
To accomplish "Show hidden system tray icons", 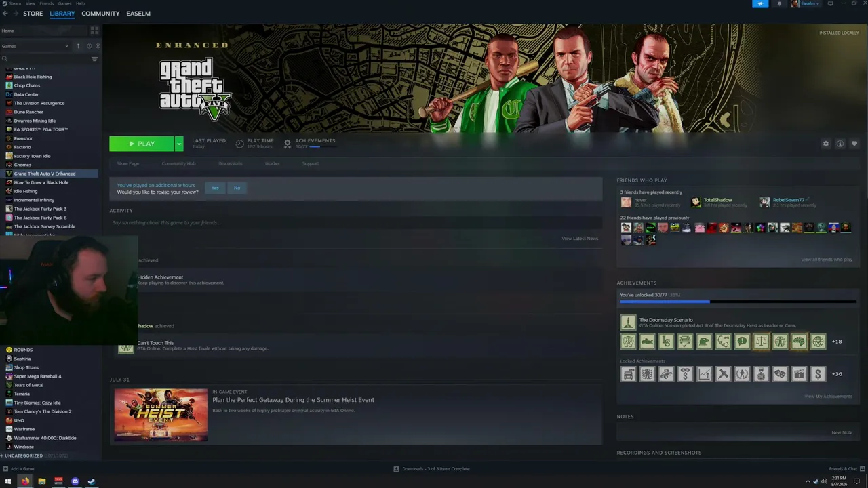I will point(808,481).
